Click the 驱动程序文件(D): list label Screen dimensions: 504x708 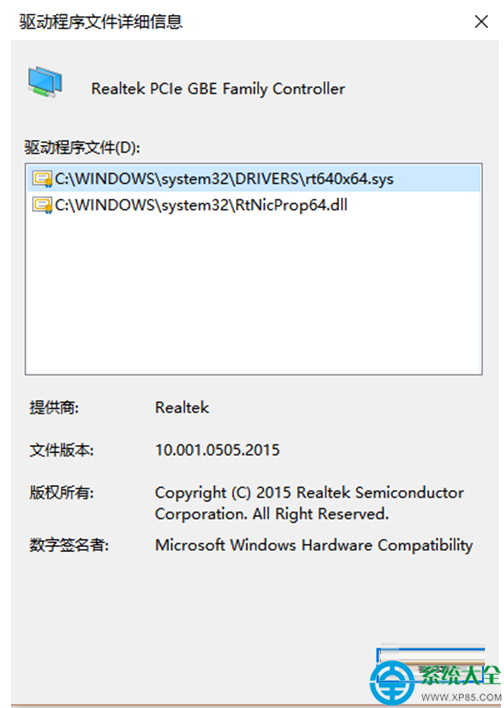coord(82,148)
